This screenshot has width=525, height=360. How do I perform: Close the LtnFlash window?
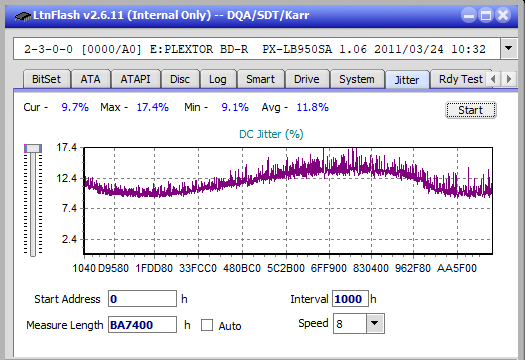(503, 15)
